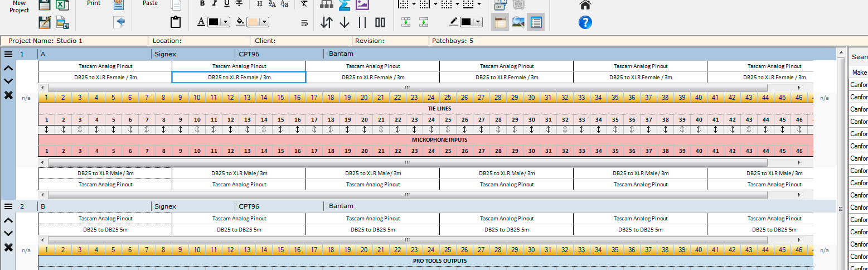Click the two vertical lines icon
The height and width of the screenshot is (270, 868).
(362, 22)
